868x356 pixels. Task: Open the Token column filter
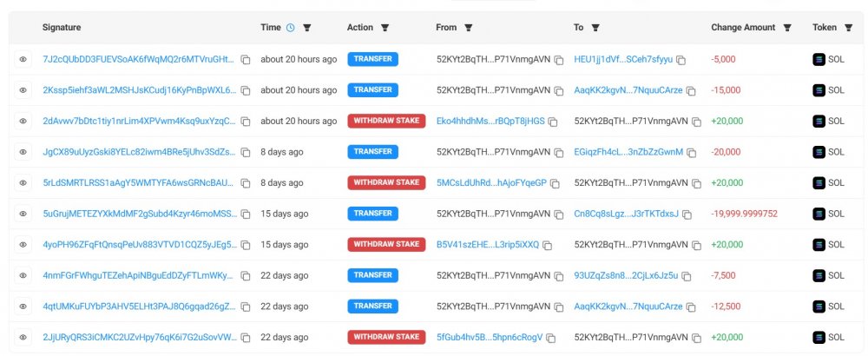pyautogui.click(x=848, y=28)
